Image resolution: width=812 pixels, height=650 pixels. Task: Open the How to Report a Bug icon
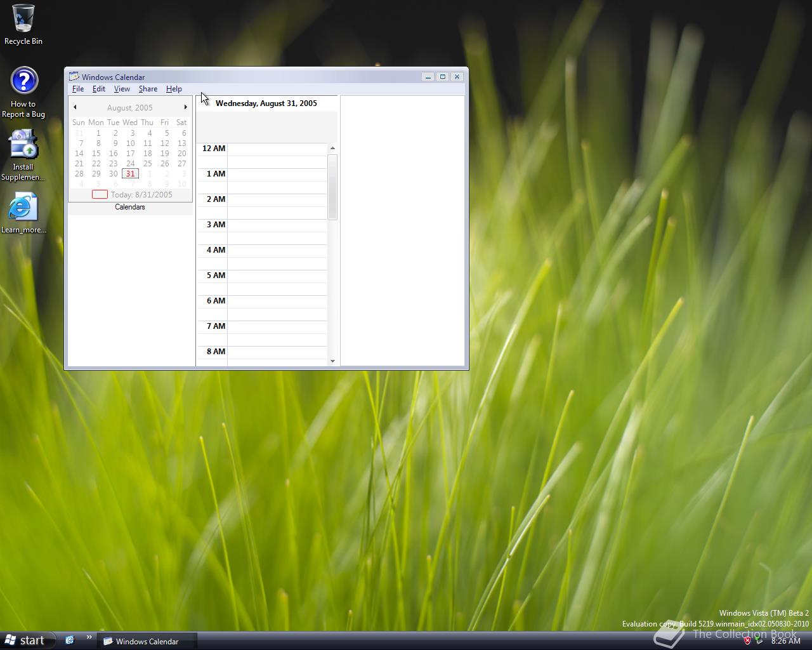[23, 93]
